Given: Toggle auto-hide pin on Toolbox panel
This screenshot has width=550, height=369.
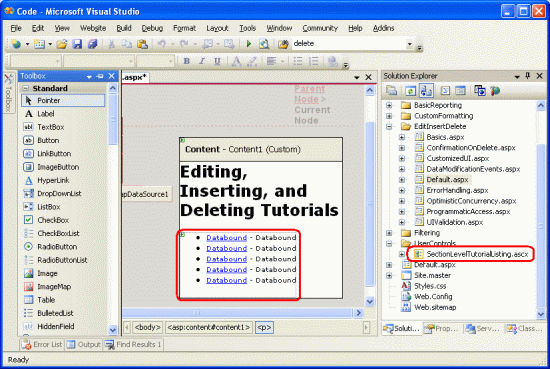Looking at the screenshot, I should pyautogui.click(x=100, y=76).
